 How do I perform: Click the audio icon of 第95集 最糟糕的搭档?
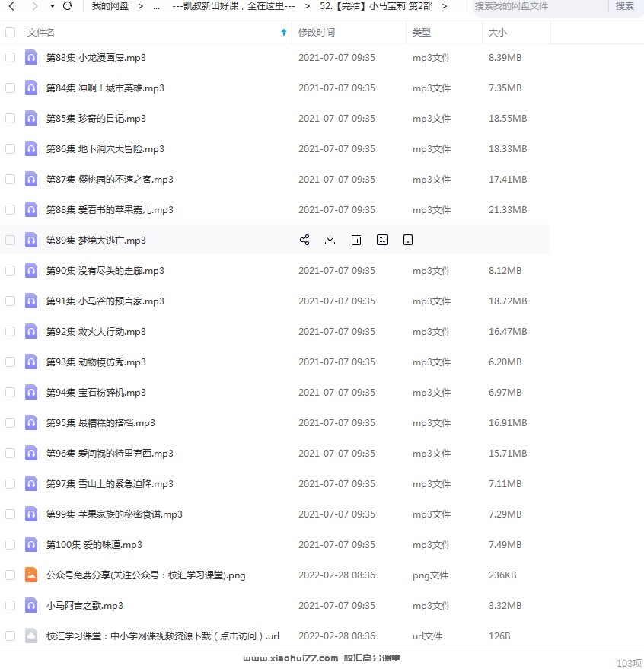coord(31,423)
